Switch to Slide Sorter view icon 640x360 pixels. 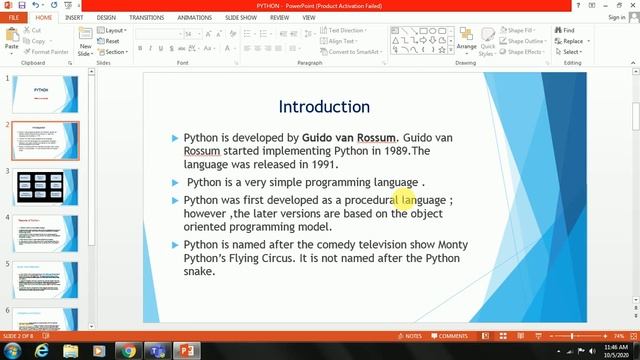pyautogui.click(x=503, y=336)
